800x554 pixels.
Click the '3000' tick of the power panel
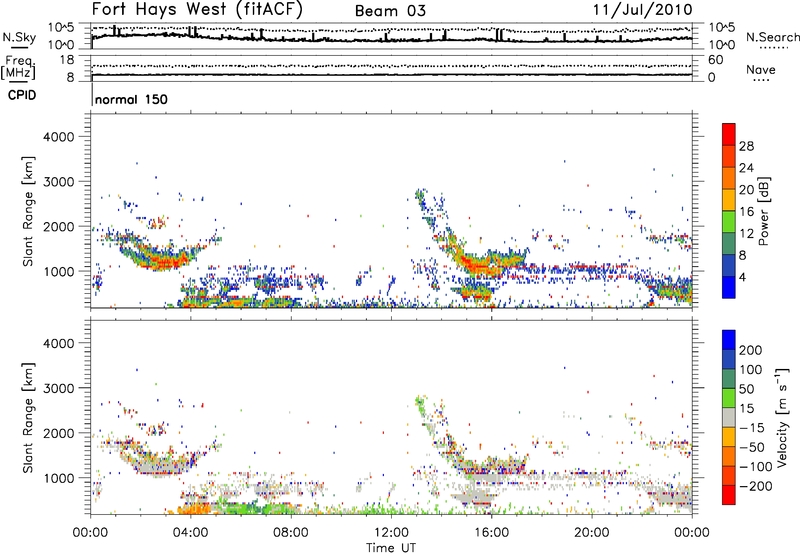pyautogui.click(x=59, y=182)
